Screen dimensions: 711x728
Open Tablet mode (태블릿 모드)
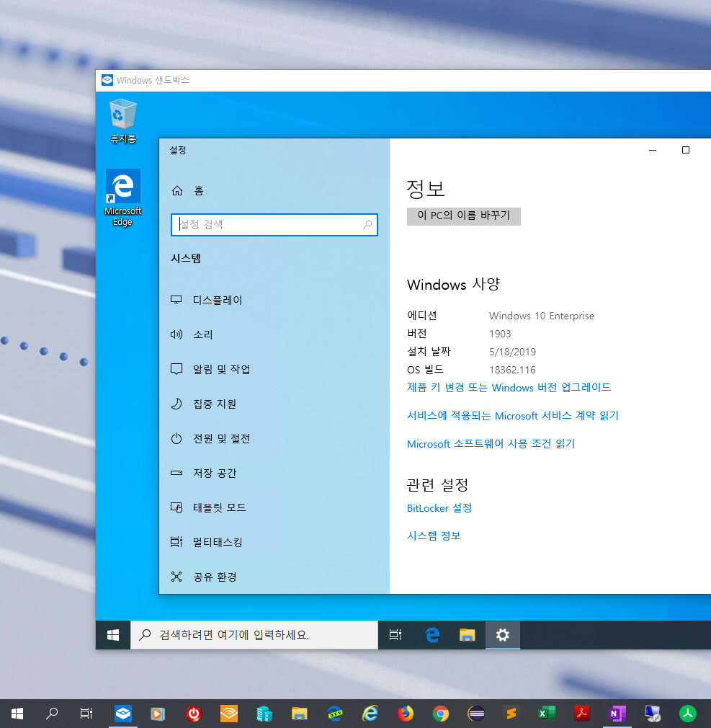[x=208, y=507]
